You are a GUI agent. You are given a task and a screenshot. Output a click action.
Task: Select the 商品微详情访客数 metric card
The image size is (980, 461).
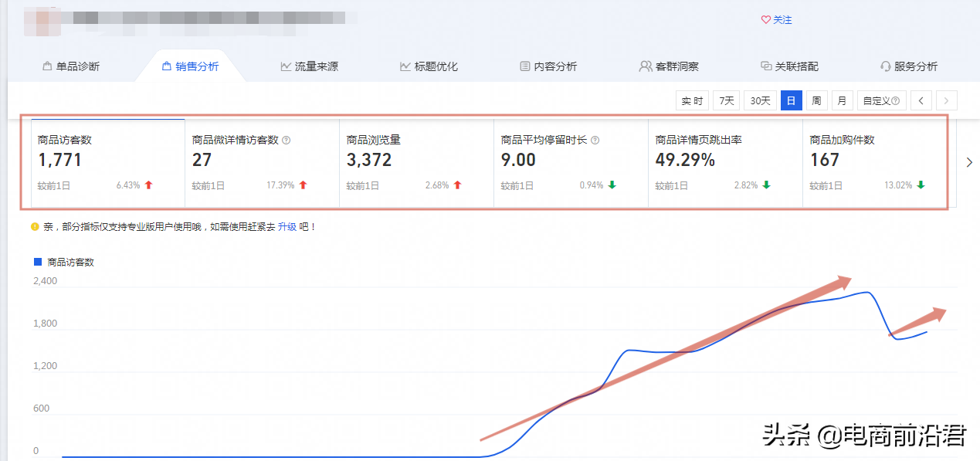click(x=263, y=162)
